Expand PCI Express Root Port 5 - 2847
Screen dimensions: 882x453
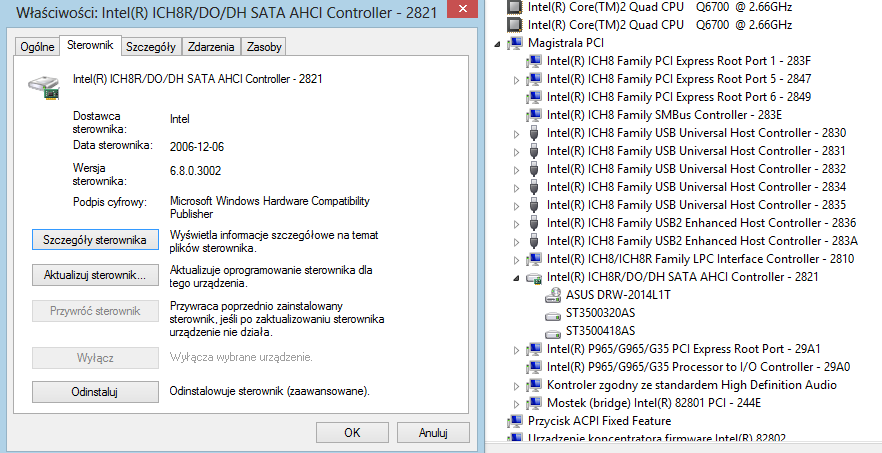[x=516, y=80]
